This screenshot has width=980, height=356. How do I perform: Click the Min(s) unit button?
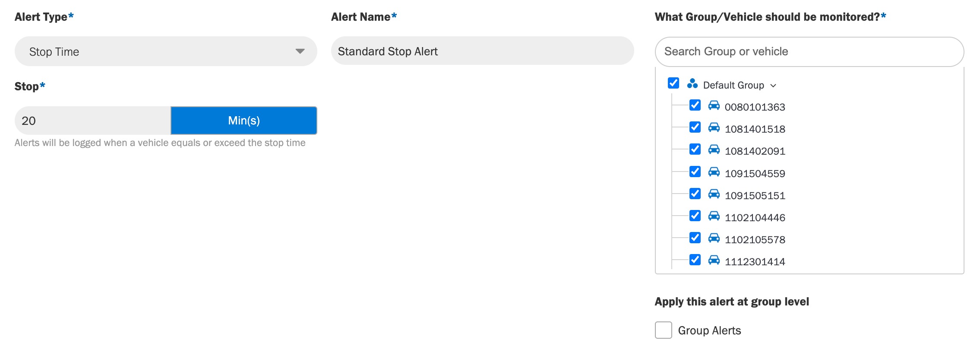click(x=244, y=121)
